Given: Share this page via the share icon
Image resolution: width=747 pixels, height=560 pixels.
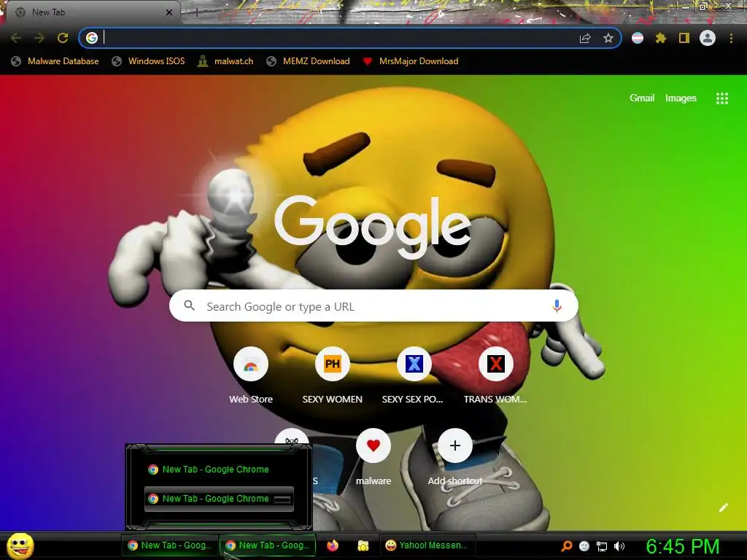Looking at the screenshot, I should 585,38.
